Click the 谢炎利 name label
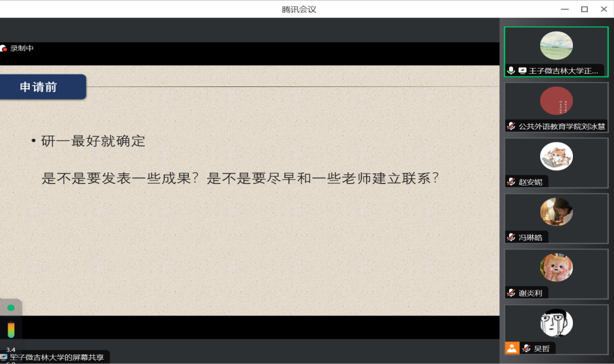 [x=531, y=293]
